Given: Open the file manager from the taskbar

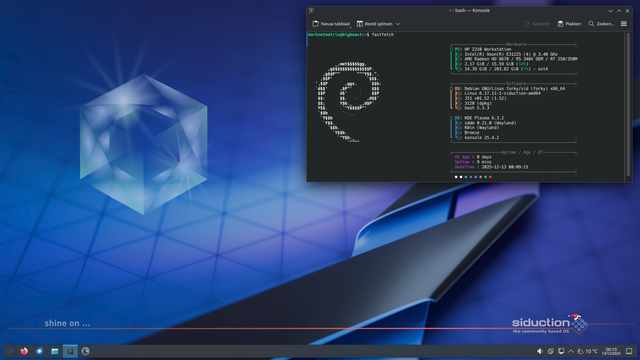Looking at the screenshot, I should point(55,351).
